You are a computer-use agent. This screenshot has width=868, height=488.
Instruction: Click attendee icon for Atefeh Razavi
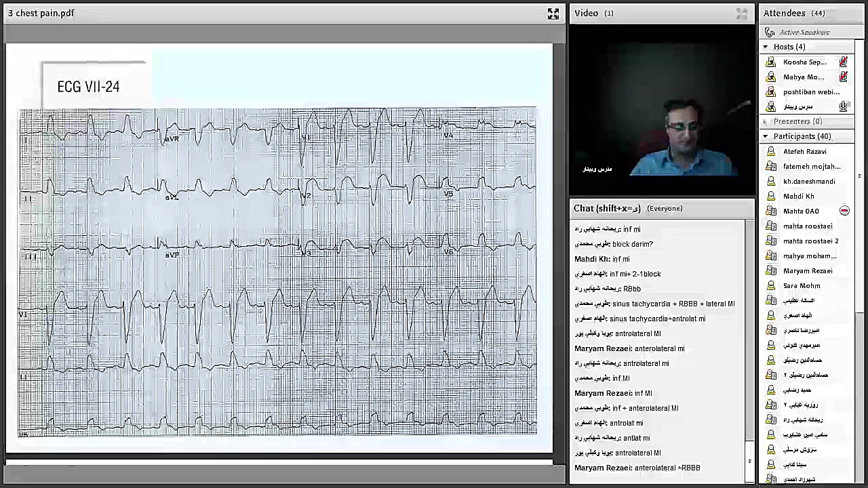[770, 151]
